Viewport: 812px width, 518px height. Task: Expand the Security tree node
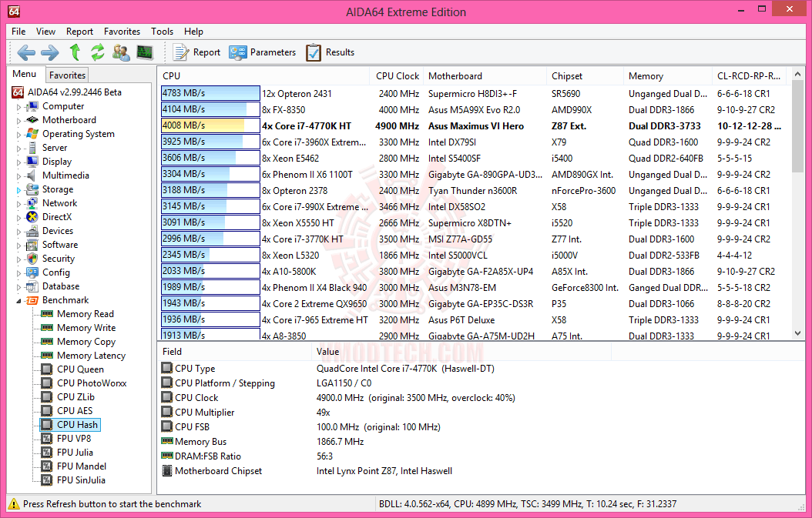click(19, 259)
